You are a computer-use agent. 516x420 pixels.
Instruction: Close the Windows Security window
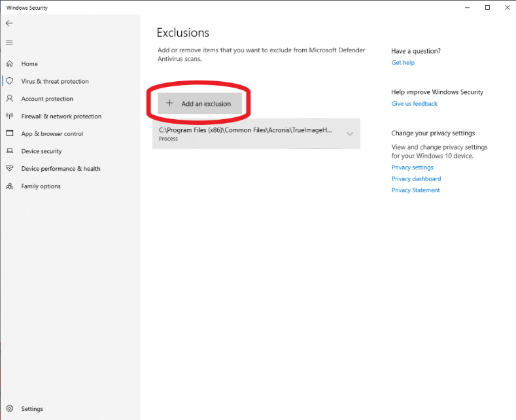pos(507,8)
